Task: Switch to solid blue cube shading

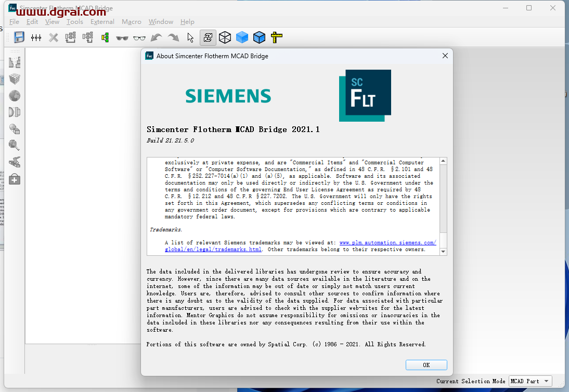Action: coord(242,37)
